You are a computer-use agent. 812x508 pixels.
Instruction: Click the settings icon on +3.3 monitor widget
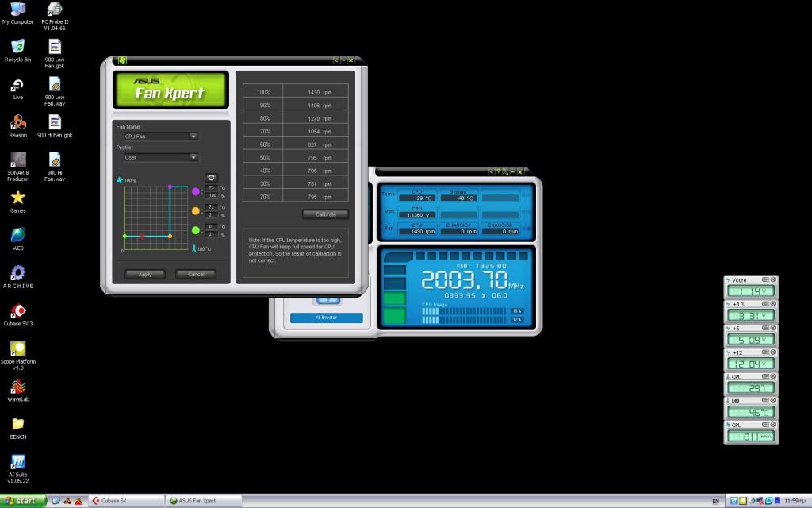point(765,304)
